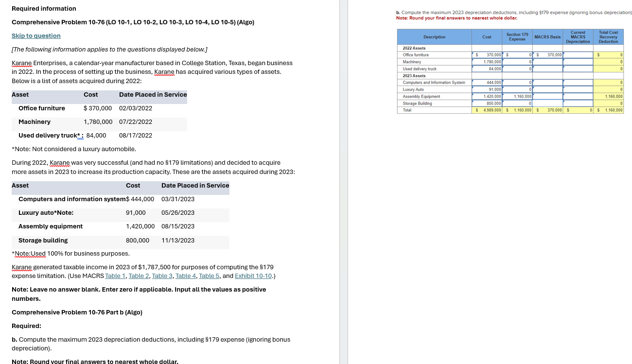The width and height of the screenshot is (632, 364).
Task: Open the MACRS 'Table 3' link
Action: tap(162, 276)
